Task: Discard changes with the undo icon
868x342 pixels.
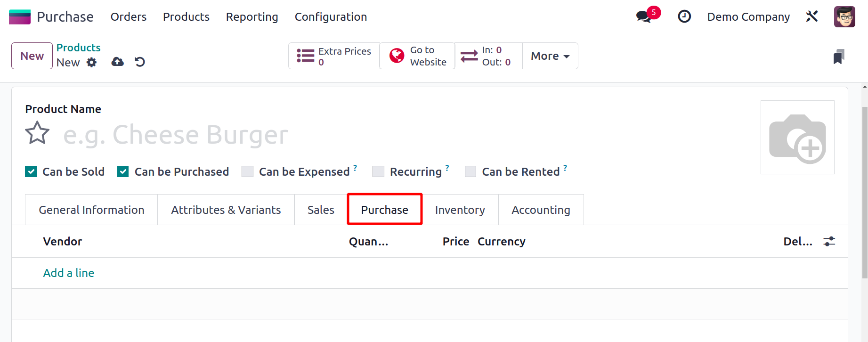Action: tap(140, 62)
